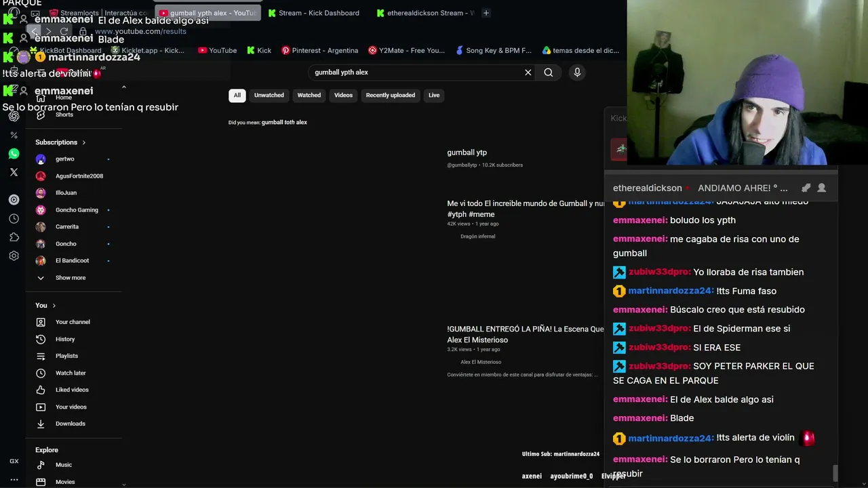Click the 'gumball toth alex' suggestion
Image resolution: width=868 pixels, height=488 pixels.
[284, 123]
